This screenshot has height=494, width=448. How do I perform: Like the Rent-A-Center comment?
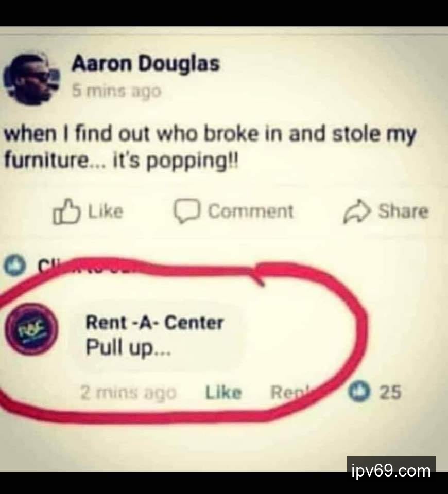[x=223, y=393]
